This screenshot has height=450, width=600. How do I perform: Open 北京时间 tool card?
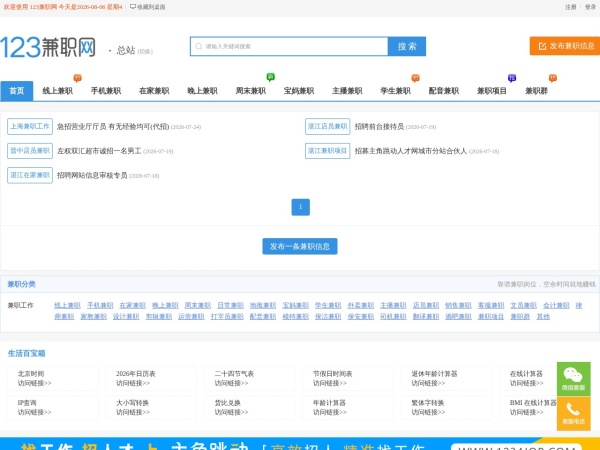coord(53,378)
